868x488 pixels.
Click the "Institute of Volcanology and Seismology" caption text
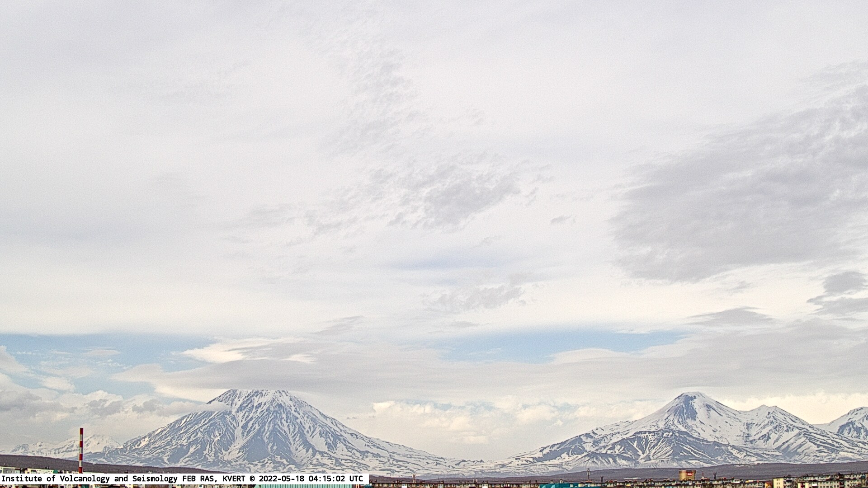tap(90, 479)
